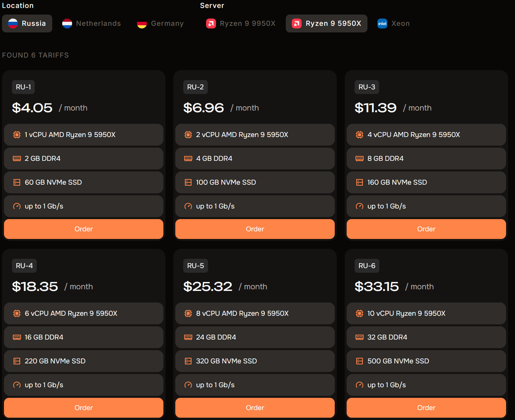Click the RU-2 tariff name badge
This screenshot has width=515, height=420.
coord(195,87)
